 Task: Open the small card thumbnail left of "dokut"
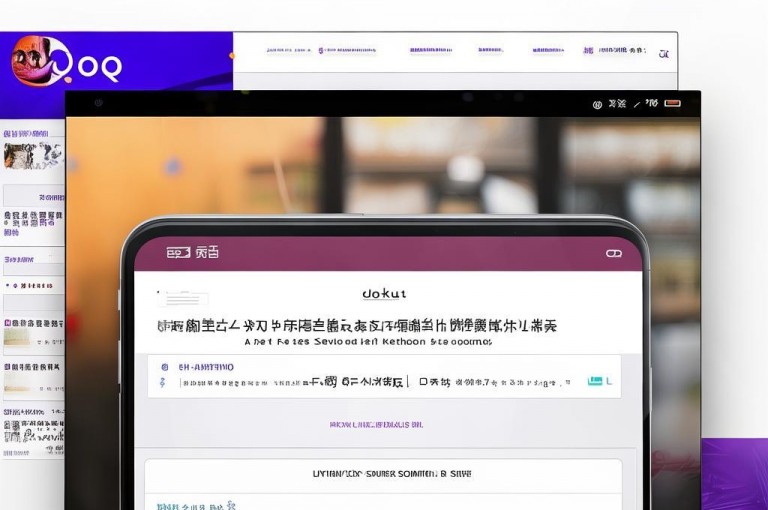pyautogui.click(x=183, y=297)
